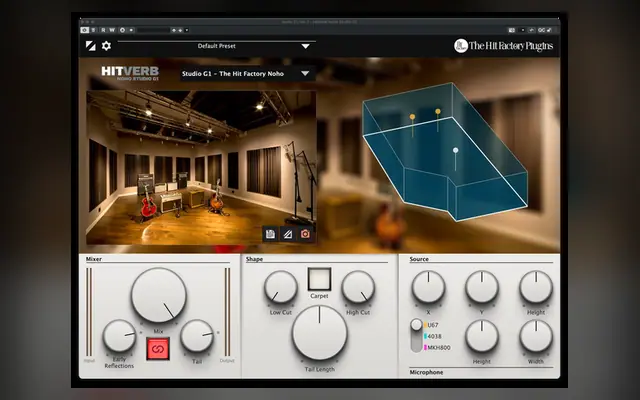This screenshot has width=640, height=400.
Task: Click the Microphone Height knob
Action: pos(482,336)
